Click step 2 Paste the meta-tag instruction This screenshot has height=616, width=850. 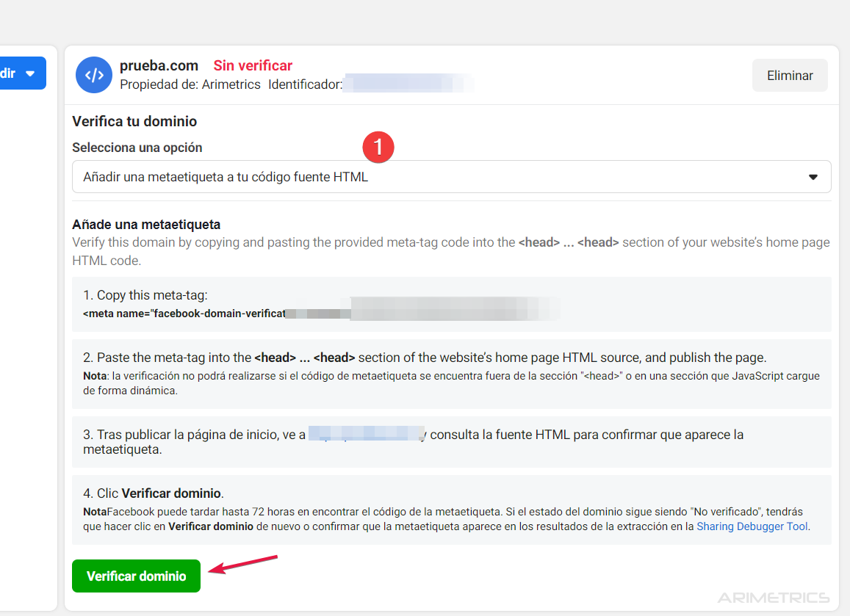tap(425, 358)
